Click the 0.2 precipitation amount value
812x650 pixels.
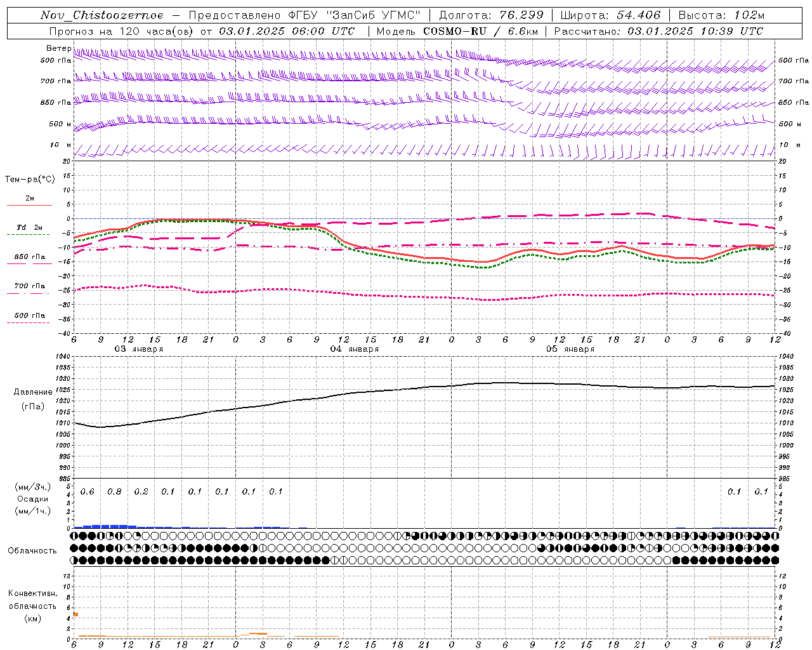coord(141,492)
